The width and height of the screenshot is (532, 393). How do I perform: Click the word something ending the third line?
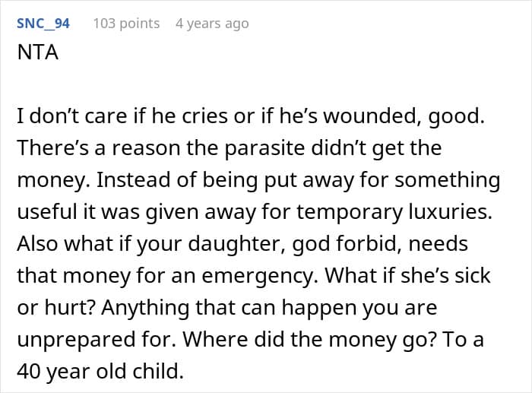point(447,180)
